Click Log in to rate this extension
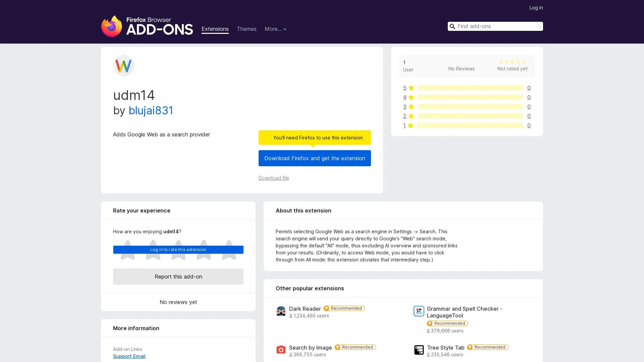Screen dimensions: 644x362 (x=178, y=249)
